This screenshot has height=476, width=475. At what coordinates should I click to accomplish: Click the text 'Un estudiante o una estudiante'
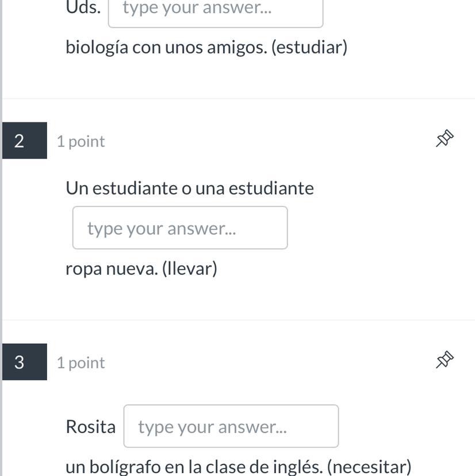[x=190, y=188]
